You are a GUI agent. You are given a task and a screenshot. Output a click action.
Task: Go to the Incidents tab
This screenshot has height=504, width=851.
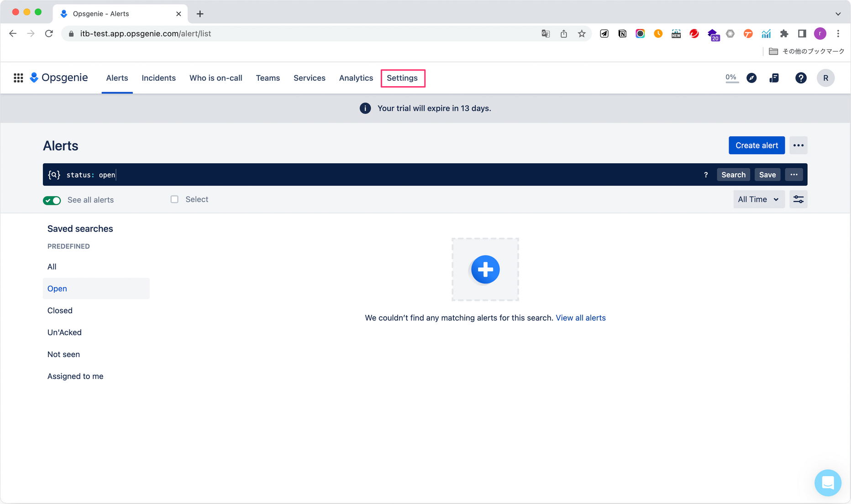(x=158, y=78)
